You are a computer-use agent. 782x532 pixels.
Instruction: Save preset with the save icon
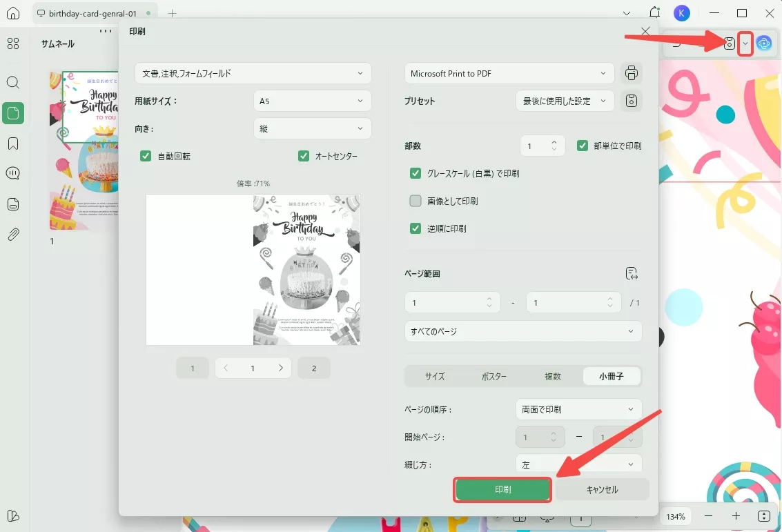tap(632, 101)
